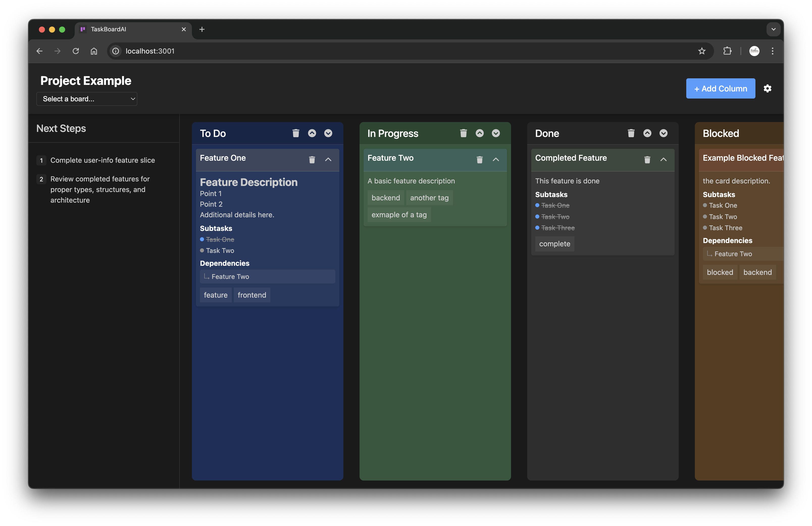Delete the Completed Feature card
This screenshot has width=812, height=526.
coord(647,159)
